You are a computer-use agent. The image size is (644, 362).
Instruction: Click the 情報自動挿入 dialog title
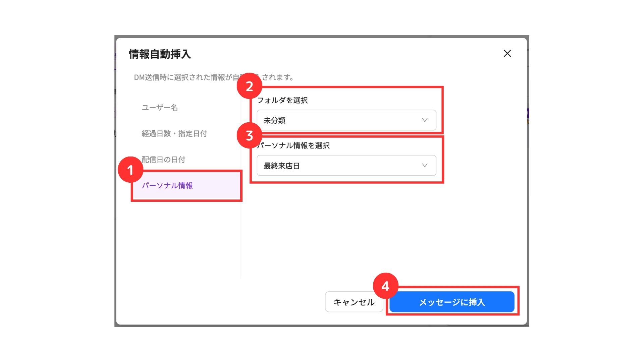tap(160, 54)
